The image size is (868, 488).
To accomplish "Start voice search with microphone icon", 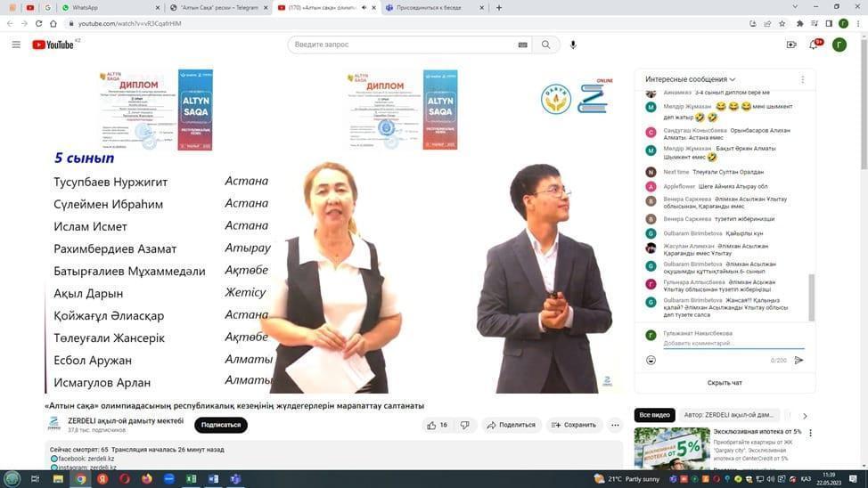I will click(573, 45).
